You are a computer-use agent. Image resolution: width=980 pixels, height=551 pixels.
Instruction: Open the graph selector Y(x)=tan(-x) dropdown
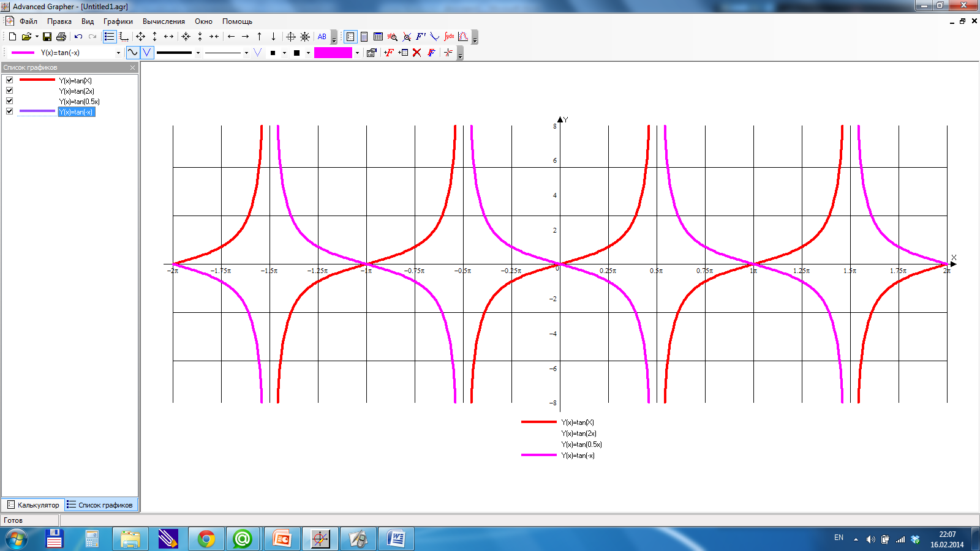click(119, 53)
